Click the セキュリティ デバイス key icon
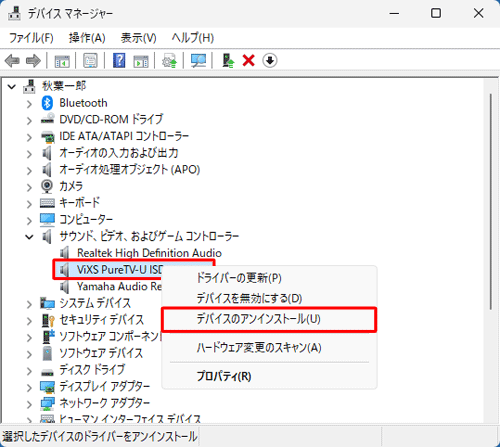The width and height of the screenshot is (500, 447). (48, 320)
